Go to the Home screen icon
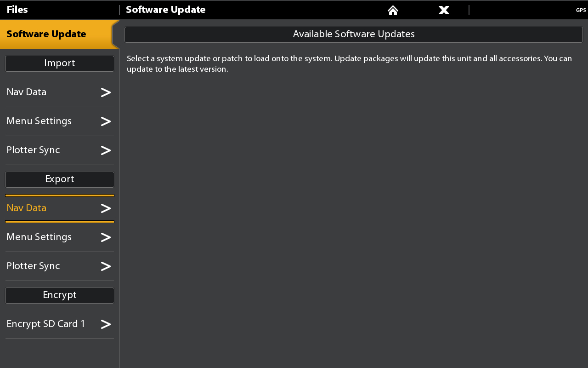This screenshot has height=368, width=588. pos(393,10)
